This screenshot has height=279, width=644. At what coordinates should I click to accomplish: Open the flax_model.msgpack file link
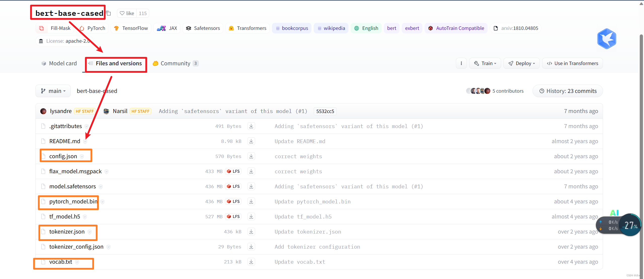click(75, 171)
